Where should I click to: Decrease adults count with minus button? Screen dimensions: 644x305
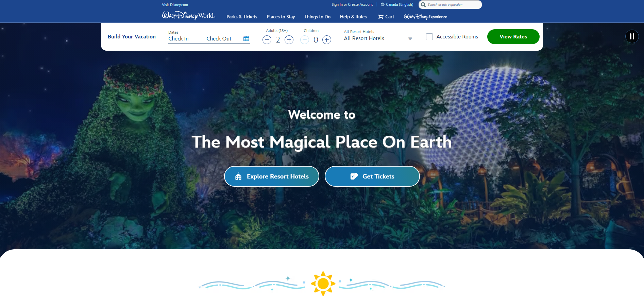tap(267, 40)
